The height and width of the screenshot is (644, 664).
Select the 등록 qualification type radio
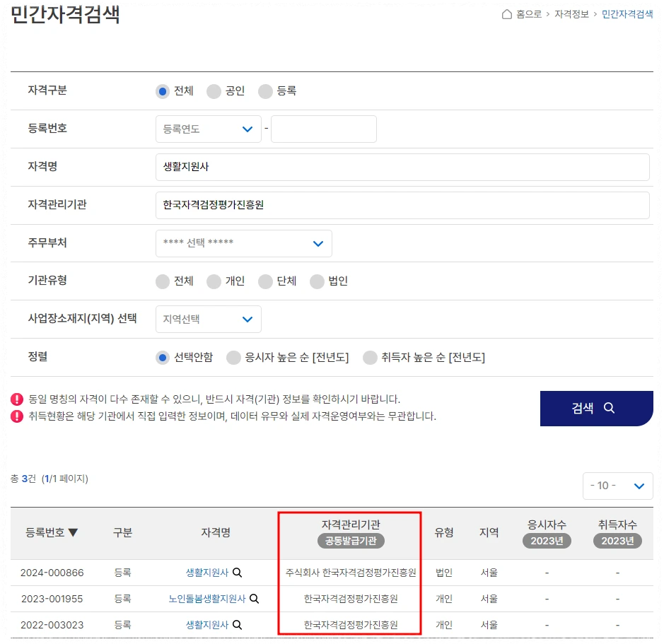(264, 91)
